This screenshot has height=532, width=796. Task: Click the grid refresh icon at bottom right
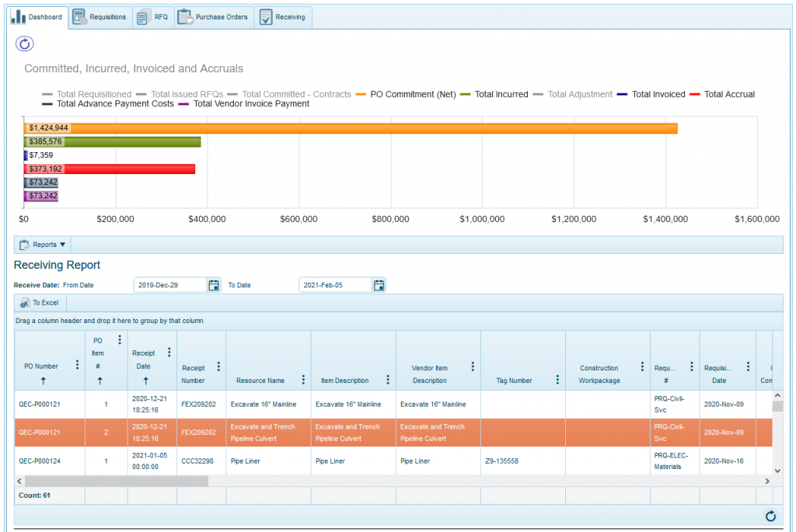[770, 516]
